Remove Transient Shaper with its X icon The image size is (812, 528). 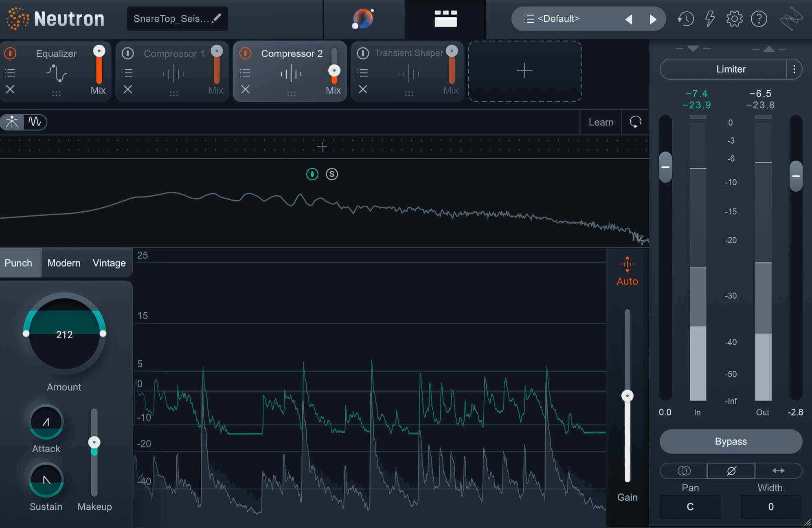(362, 89)
